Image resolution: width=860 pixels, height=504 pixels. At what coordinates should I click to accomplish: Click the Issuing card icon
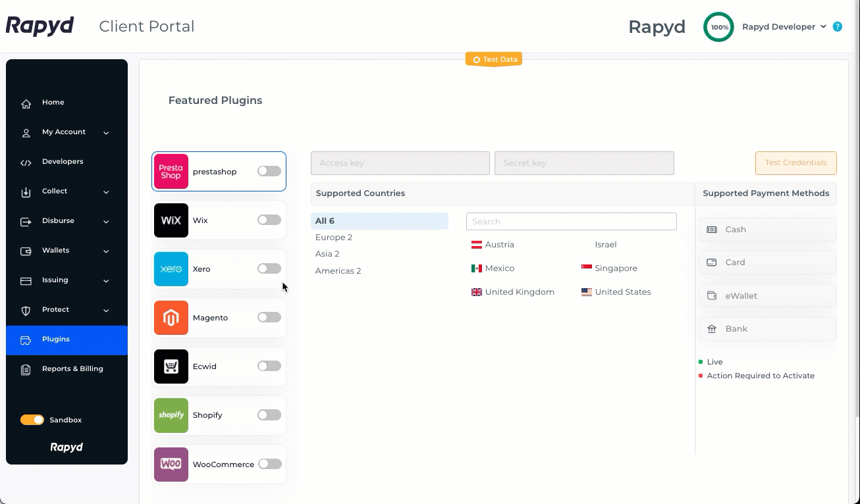[26, 281]
